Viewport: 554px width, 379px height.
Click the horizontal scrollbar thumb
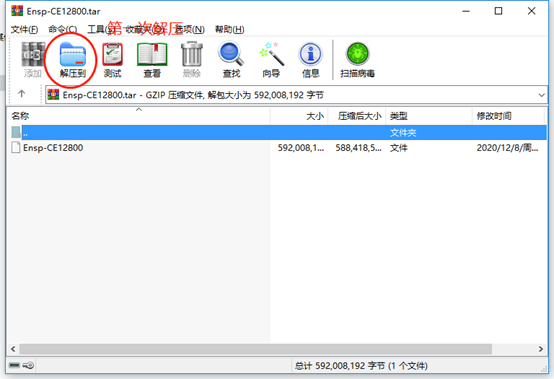(x=256, y=349)
